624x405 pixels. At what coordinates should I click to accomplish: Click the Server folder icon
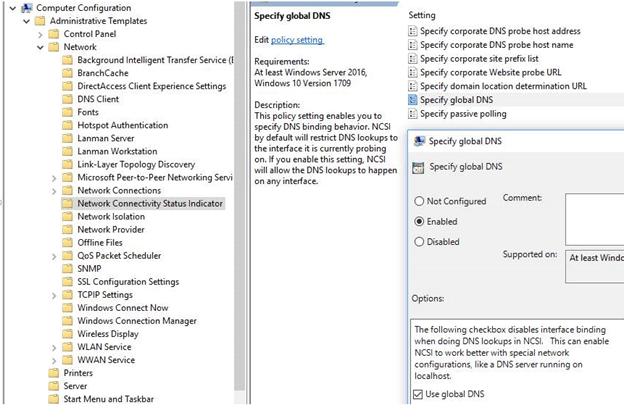[x=53, y=386]
